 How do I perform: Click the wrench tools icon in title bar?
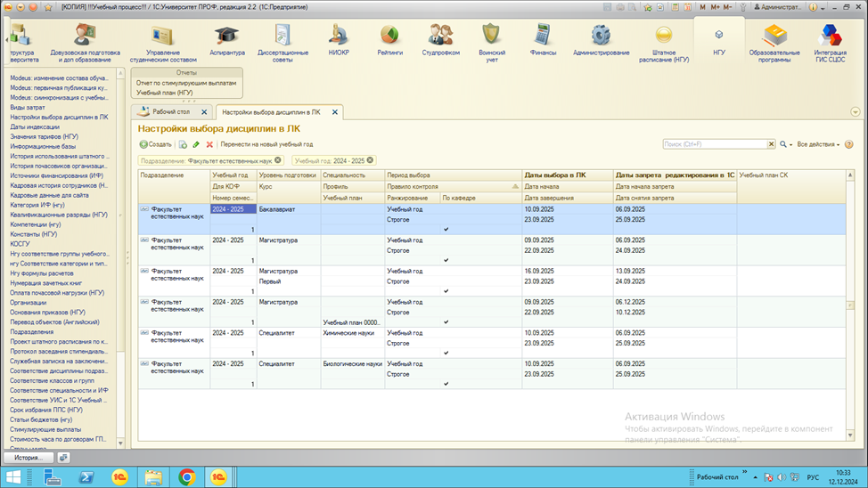(743, 7)
